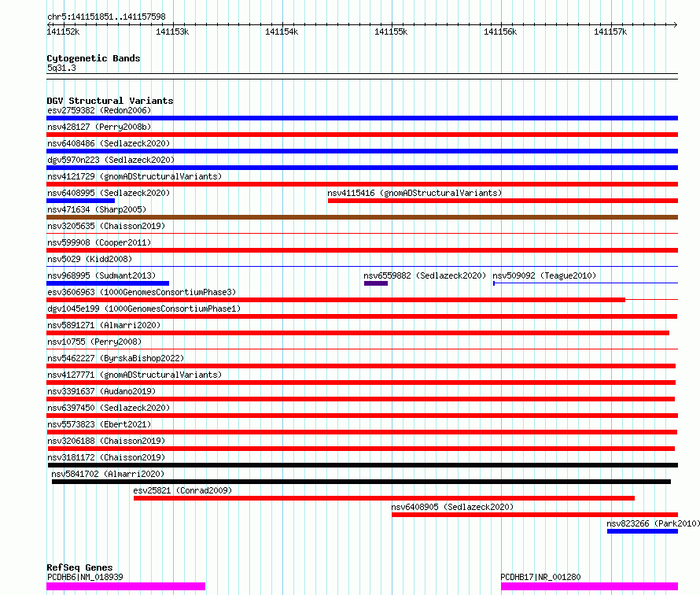The image size is (700, 595).
Task: Open the PCDHB17|NR_001280 gene label
Action: 540,577
